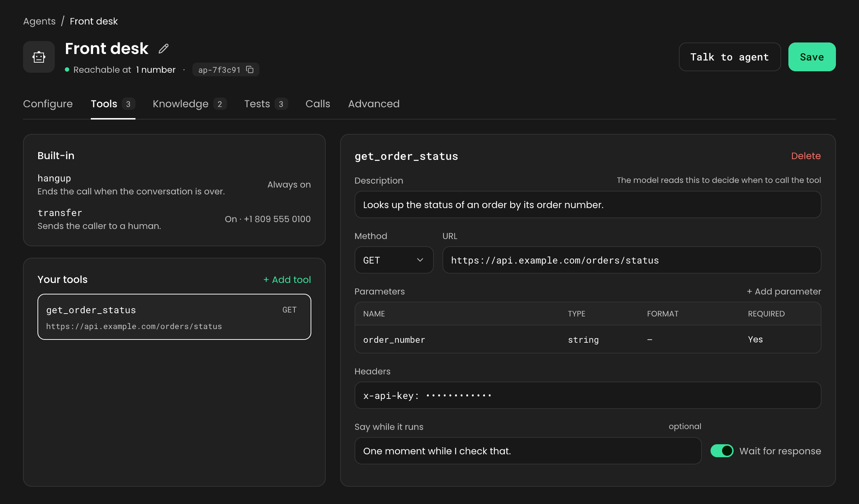The height and width of the screenshot is (504, 859).
Task: Click into the Description text field
Action: (x=588, y=204)
